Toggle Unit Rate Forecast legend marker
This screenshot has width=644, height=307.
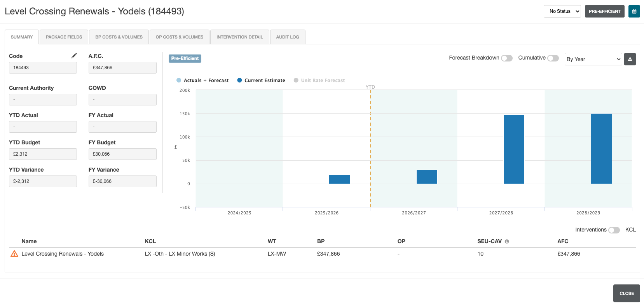pyautogui.click(x=296, y=80)
